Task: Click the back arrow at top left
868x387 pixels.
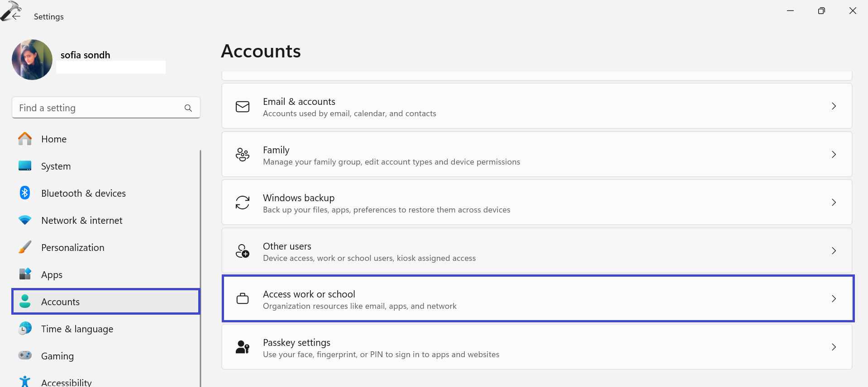Action: click(16, 16)
